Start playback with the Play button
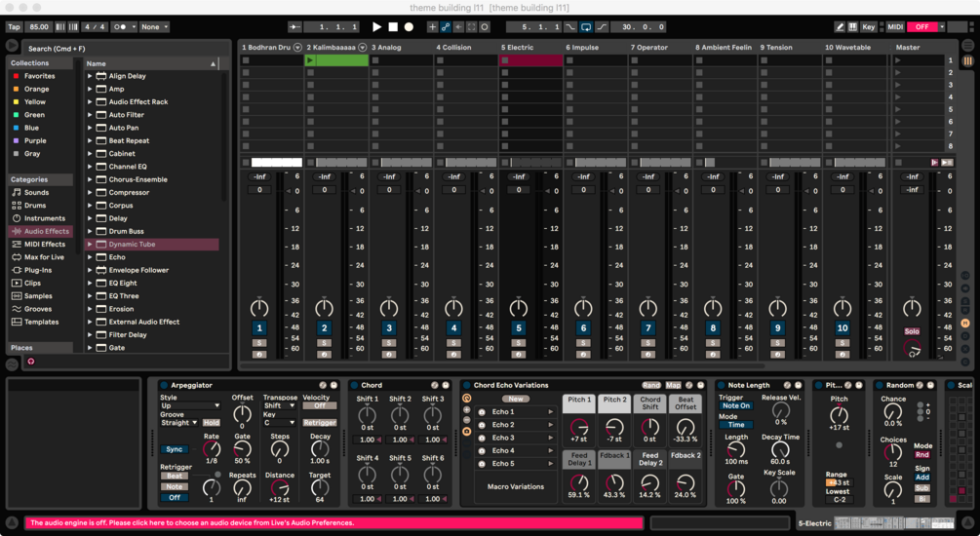Viewport: 980px width, 536px height. coord(376,27)
